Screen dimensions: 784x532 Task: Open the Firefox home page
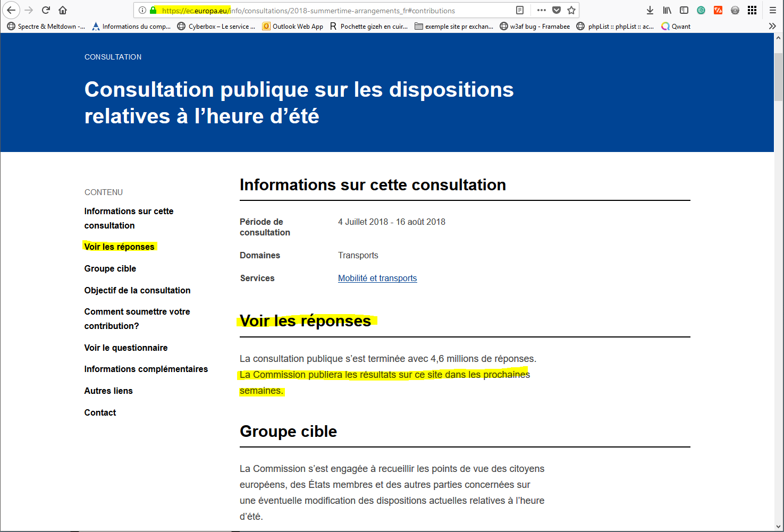point(63,10)
